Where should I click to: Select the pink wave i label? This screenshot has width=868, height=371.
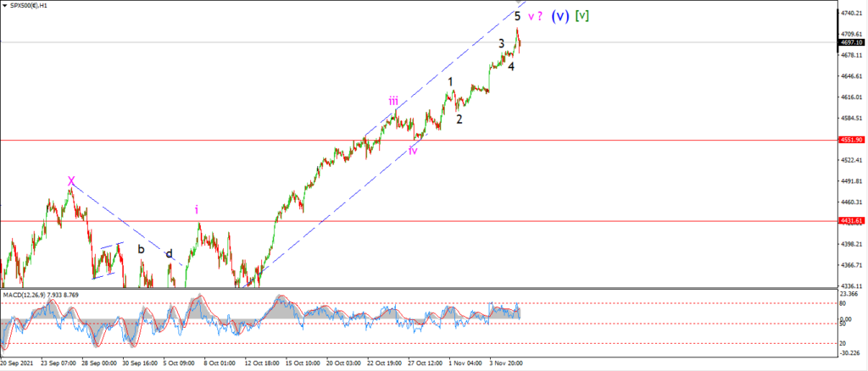(x=196, y=209)
